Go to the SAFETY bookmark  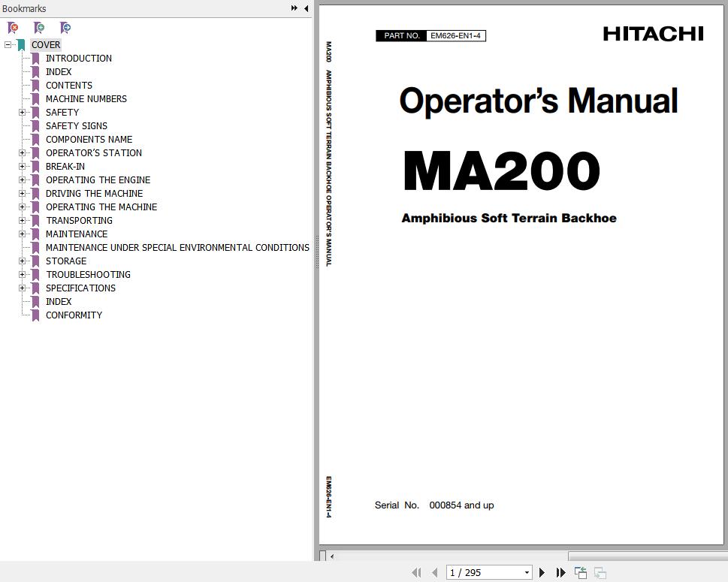(62, 113)
